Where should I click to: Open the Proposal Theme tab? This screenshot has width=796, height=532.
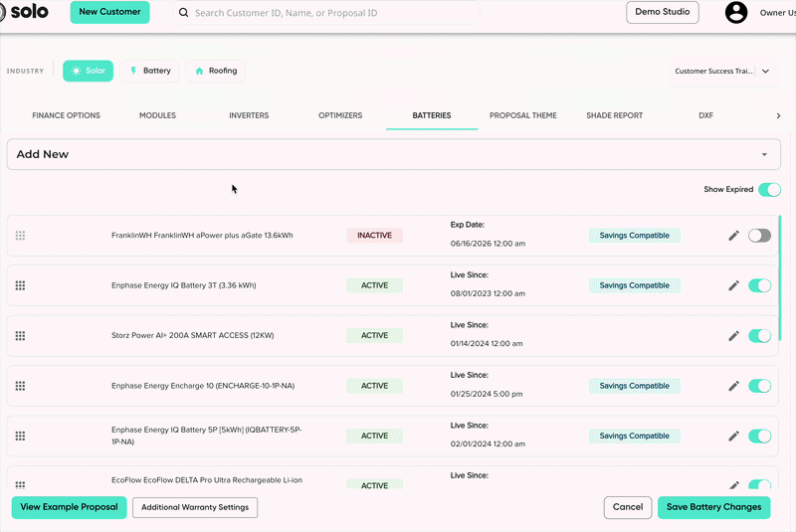[x=523, y=115]
